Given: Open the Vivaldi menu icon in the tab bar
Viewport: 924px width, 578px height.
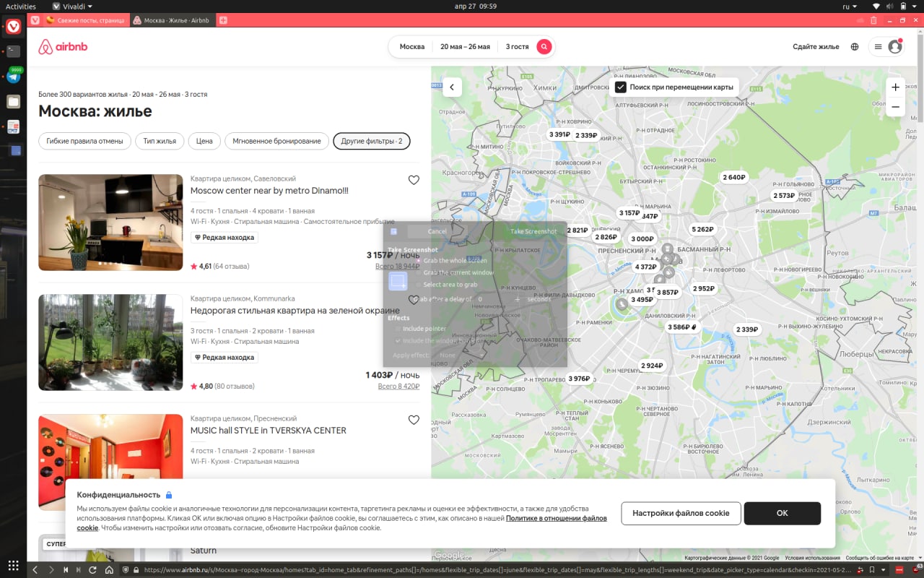Looking at the screenshot, I should (x=35, y=20).
